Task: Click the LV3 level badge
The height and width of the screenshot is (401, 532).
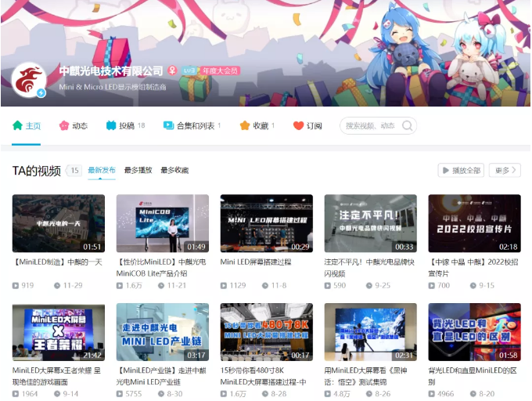Action: pos(189,70)
